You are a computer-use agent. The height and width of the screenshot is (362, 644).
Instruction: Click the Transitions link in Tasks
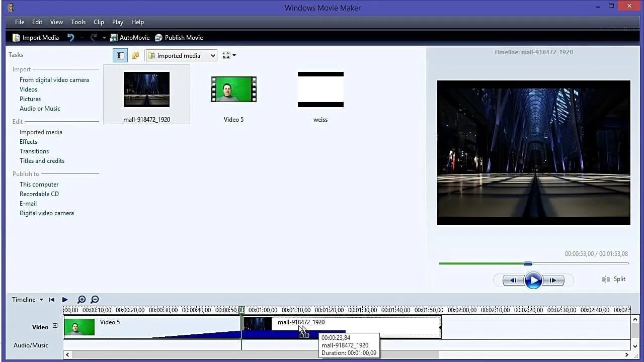coord(34,151)
